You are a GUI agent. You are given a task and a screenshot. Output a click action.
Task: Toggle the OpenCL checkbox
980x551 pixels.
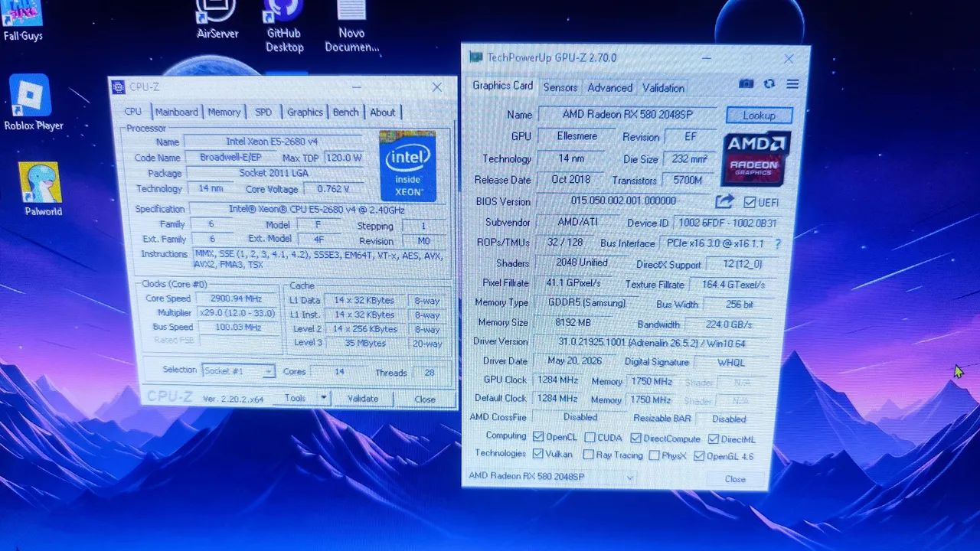pyautogui.click(x=538, y=437)
